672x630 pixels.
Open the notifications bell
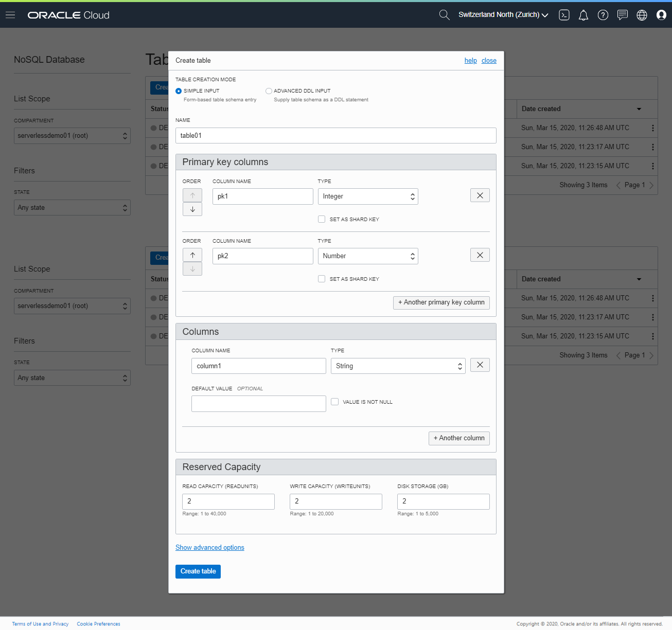coord(583,15)
